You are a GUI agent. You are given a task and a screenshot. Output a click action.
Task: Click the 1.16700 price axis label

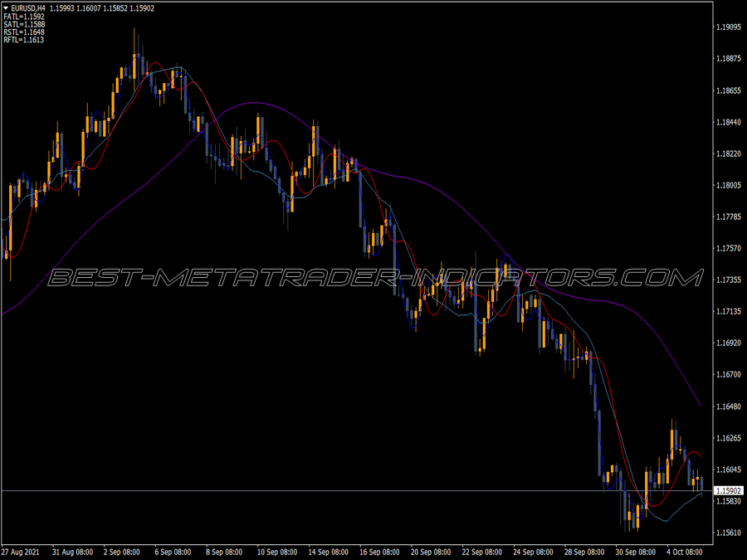pyautogui.click(x=729, y=375)
